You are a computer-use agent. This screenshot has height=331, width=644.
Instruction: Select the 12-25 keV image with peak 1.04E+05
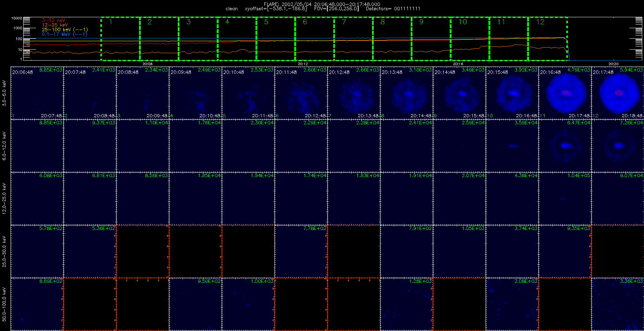pos(565,199)
